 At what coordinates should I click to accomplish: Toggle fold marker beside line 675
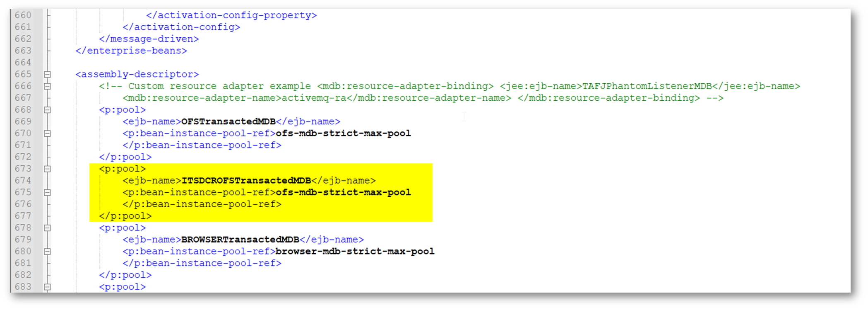[47, 193]
